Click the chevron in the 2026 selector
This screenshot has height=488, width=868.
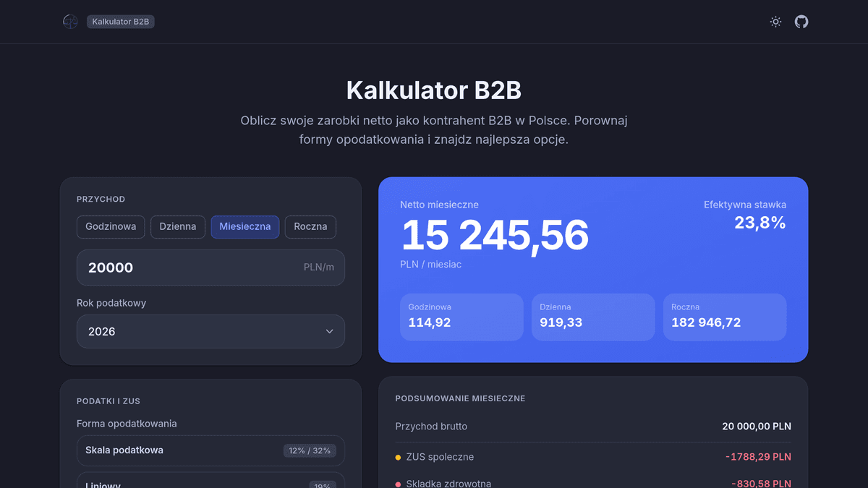[329, 331]
